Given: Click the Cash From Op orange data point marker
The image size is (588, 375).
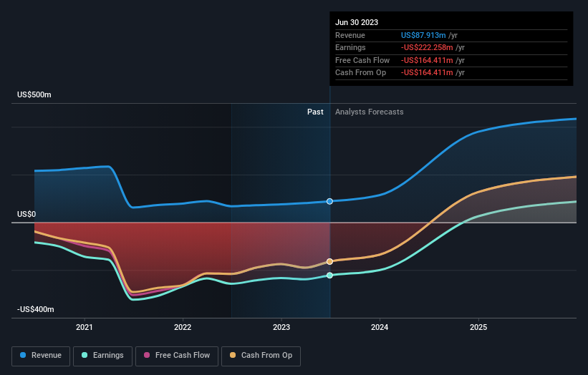Looking at the screenshot, I should [x=329, y=261].
